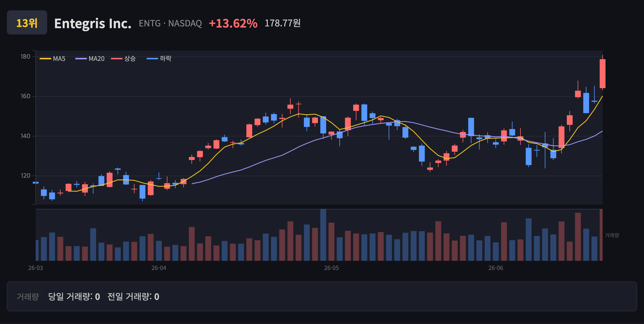The height and width of the screenshot is (324, 644).
Task: Click the 180 price axis label
Action: (25, 57)
